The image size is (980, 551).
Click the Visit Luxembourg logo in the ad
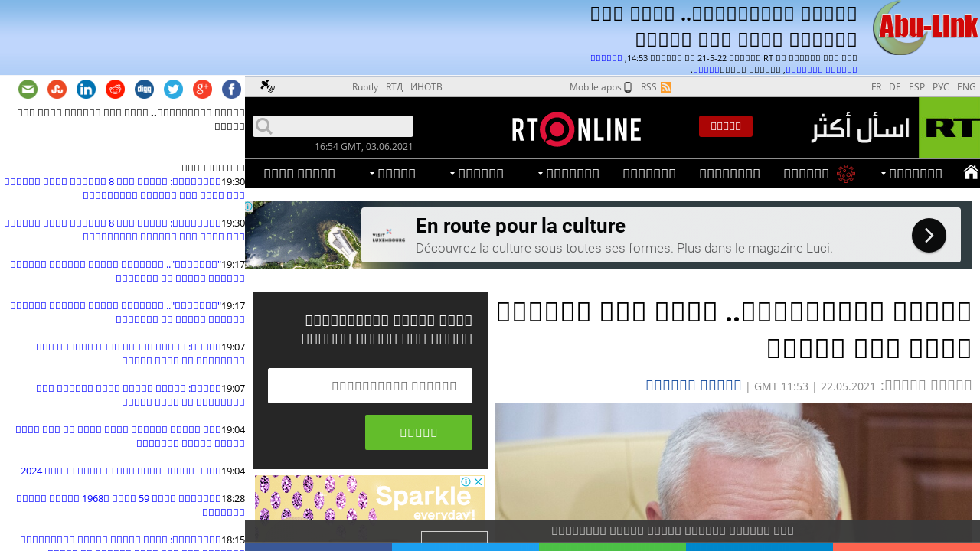388,235
